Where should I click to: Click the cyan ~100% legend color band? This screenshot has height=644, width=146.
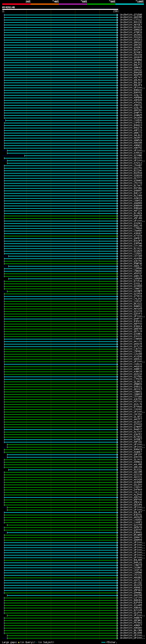tap(130, 4)
